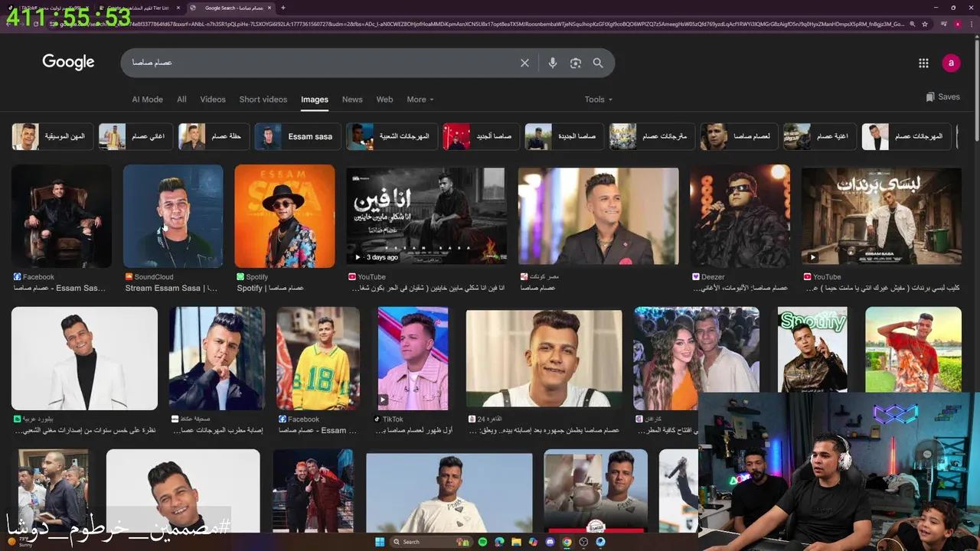Select the المهرجانات الشعبية filter chip
Viewport: 980px width, 551px height.
[x=392, y=136]
